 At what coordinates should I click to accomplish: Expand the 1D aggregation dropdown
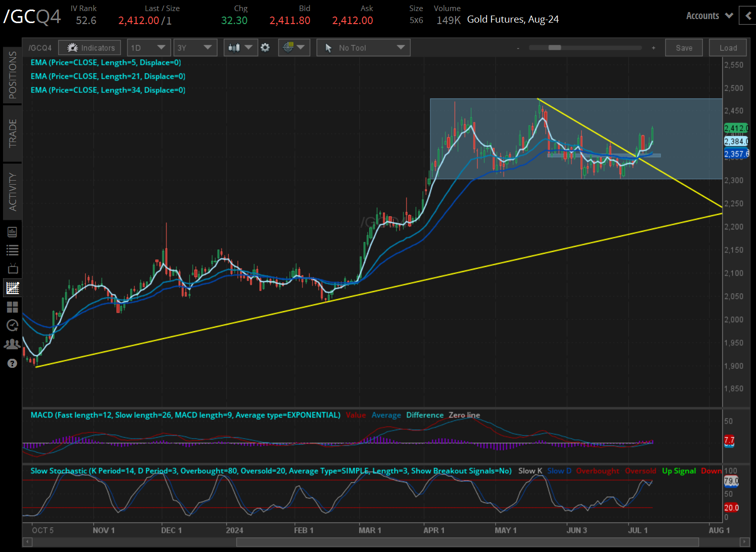[148, 48]
